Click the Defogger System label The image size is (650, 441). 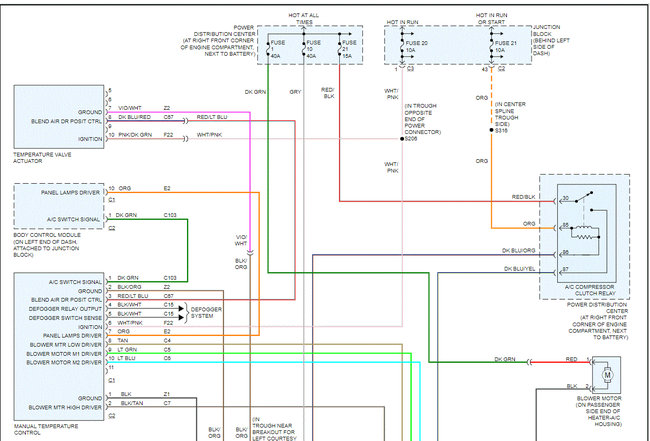click(x=206, y=313)
